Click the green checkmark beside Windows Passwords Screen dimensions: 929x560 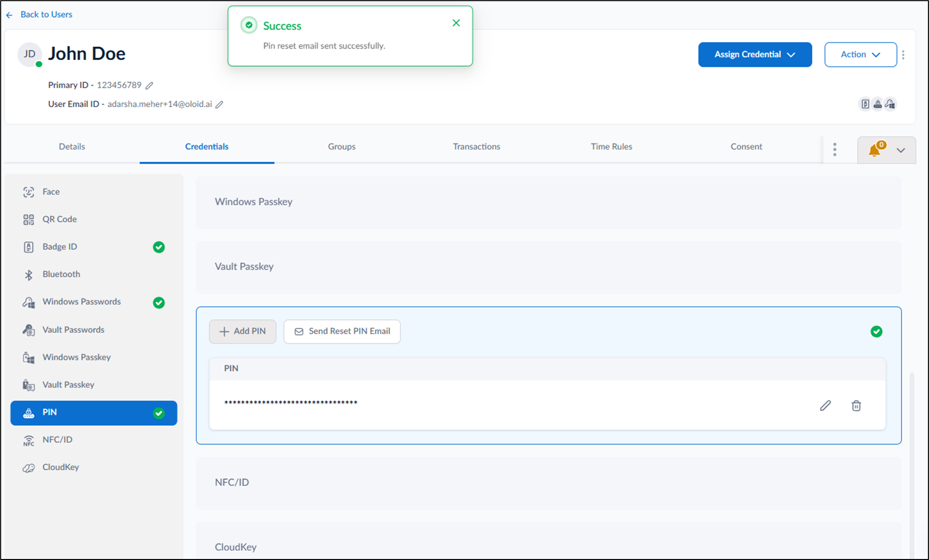pyautogui.click(x=159, y=303)
